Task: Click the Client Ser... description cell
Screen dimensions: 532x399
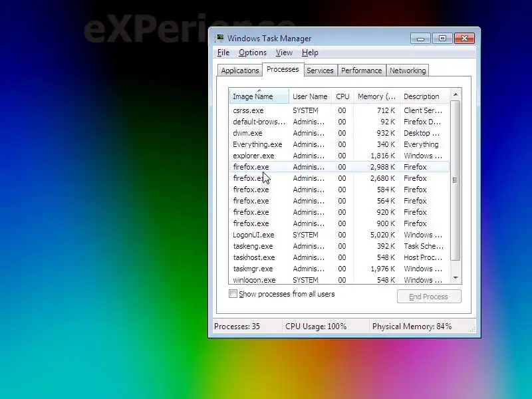Action: [423, 110]
